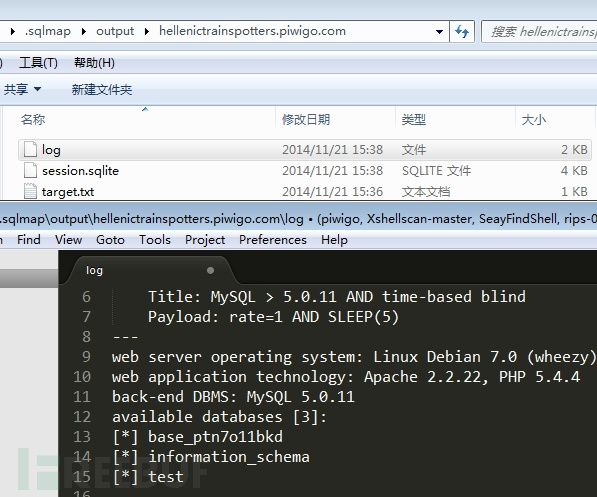This screenshot has width=597, height=497.
Task: Open the 帮助(H) menu
Action: 94,63
